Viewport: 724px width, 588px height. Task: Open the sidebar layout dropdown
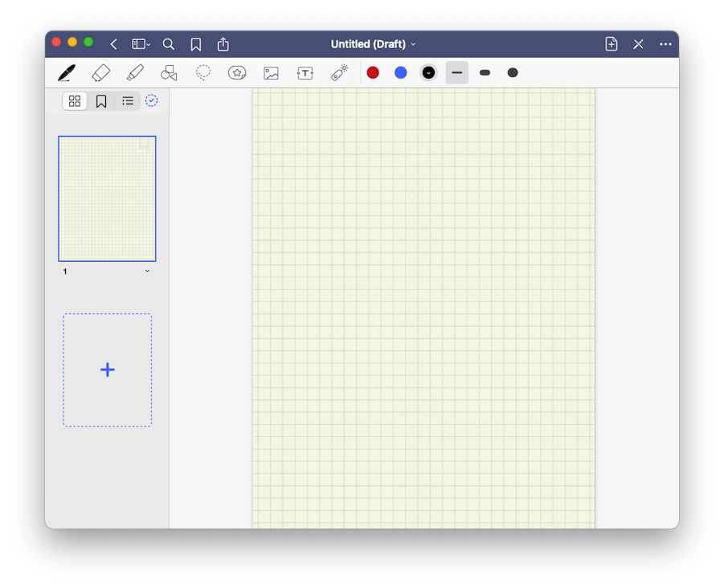[x=141, y=44]
